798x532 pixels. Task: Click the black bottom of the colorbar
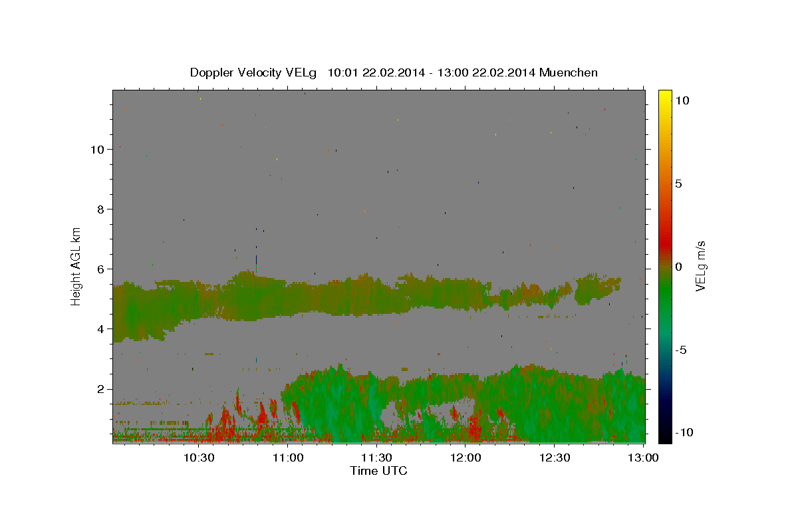(x=664, y=437)
